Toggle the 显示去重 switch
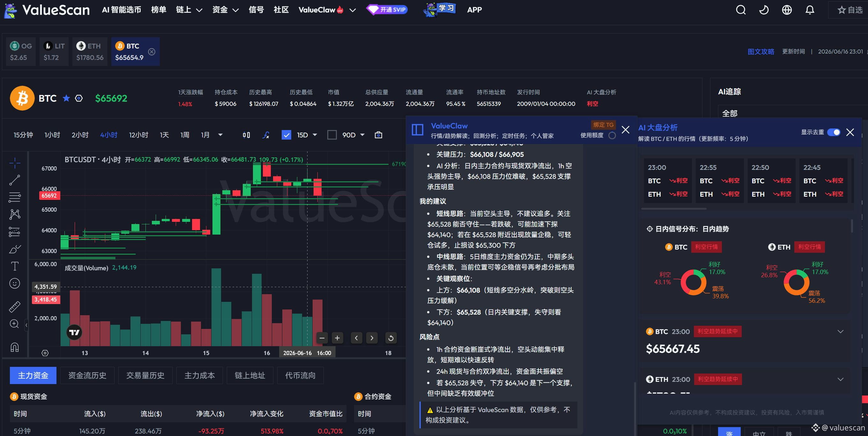868x436 pixels. tap(834, 132)
